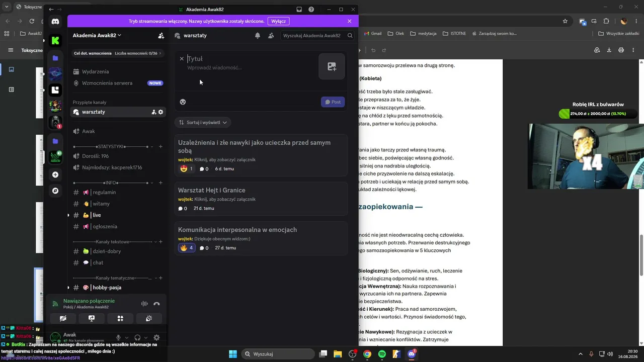Add attachment image to new forum post
The image size is (644, 362).
(x=332, y=66)
